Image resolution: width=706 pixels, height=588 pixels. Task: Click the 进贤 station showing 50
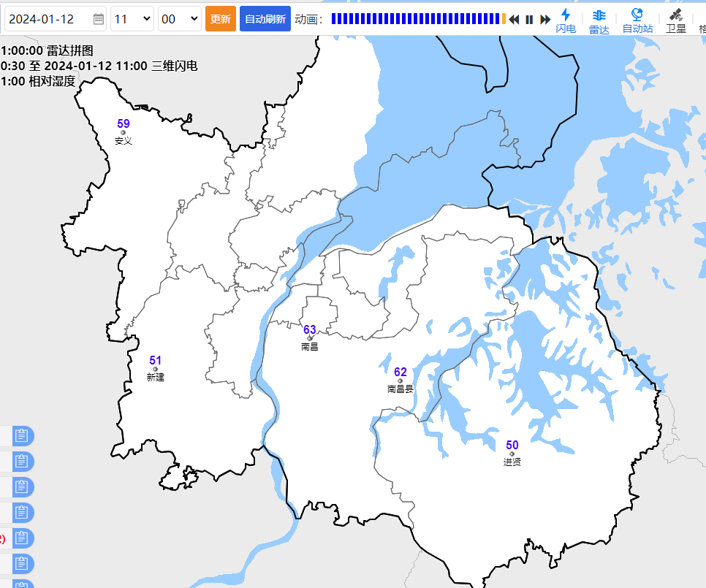(x=512, y=454)
